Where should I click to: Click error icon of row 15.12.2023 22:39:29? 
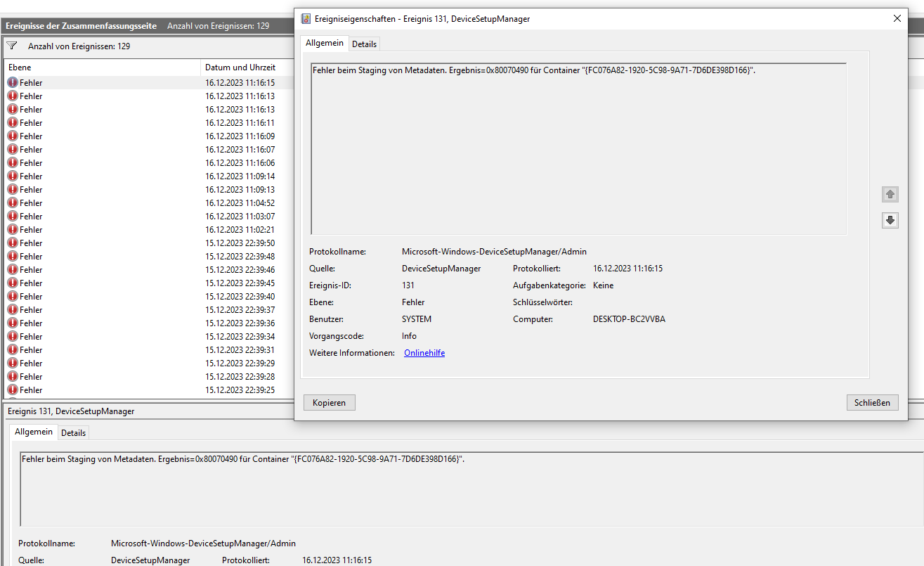click(13, 363)
